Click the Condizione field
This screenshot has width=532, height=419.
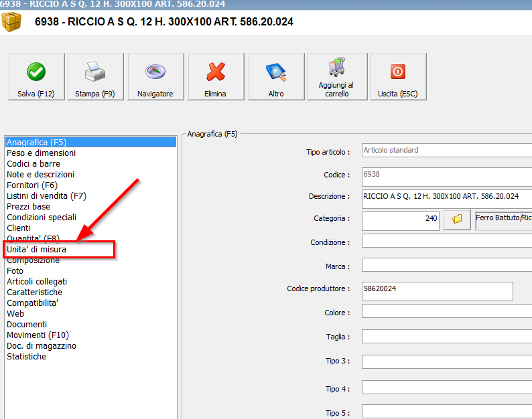click(447, 241)
